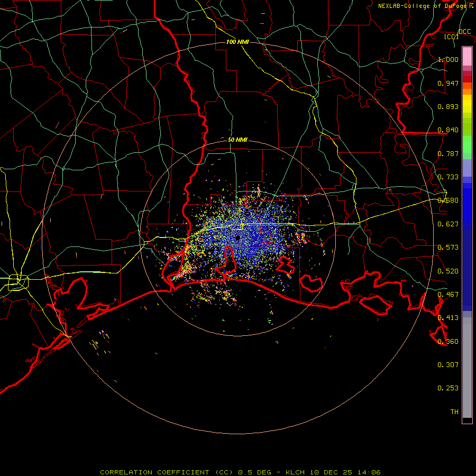Select the 1.000 value on the color scale
The image size is (476, 476).
[x=448, y=59]
